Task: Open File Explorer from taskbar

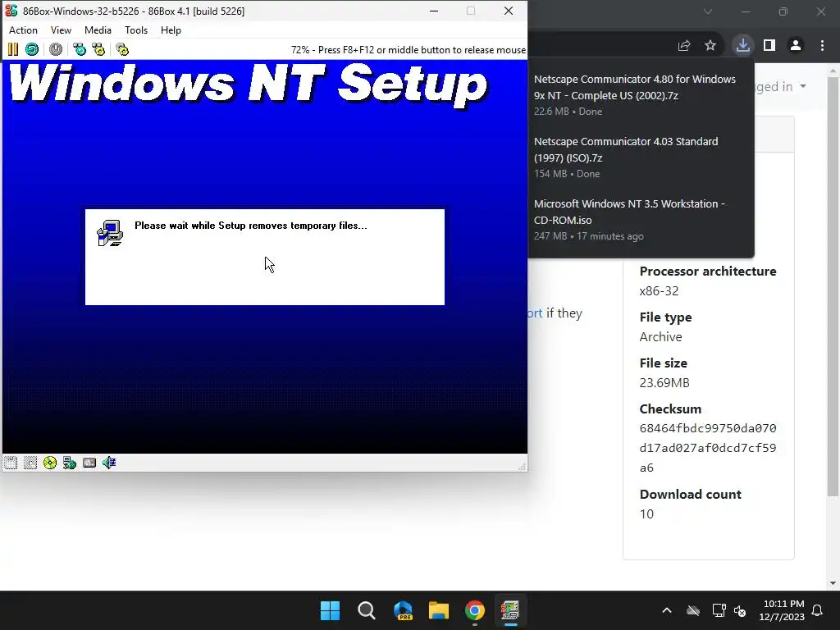Action: (439, 610)
